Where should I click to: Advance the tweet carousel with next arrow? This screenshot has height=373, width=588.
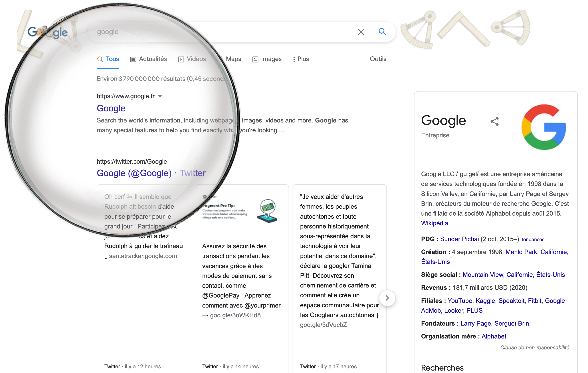click(x=387, y=298)
